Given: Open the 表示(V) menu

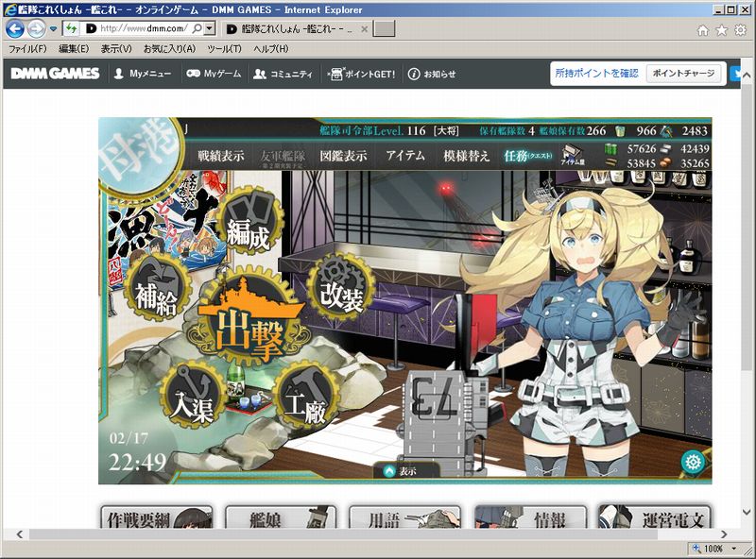Looking at the screenshot, I should click(x=116, y=49).
